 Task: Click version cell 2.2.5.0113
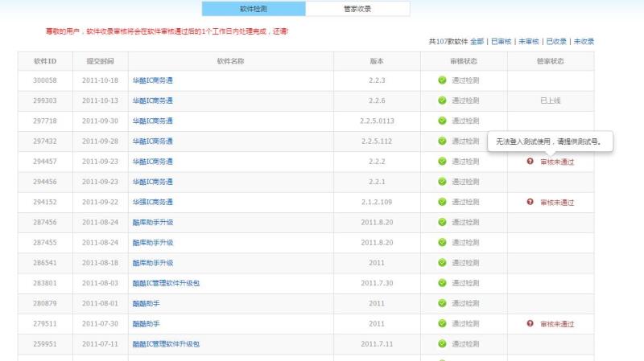377,121
